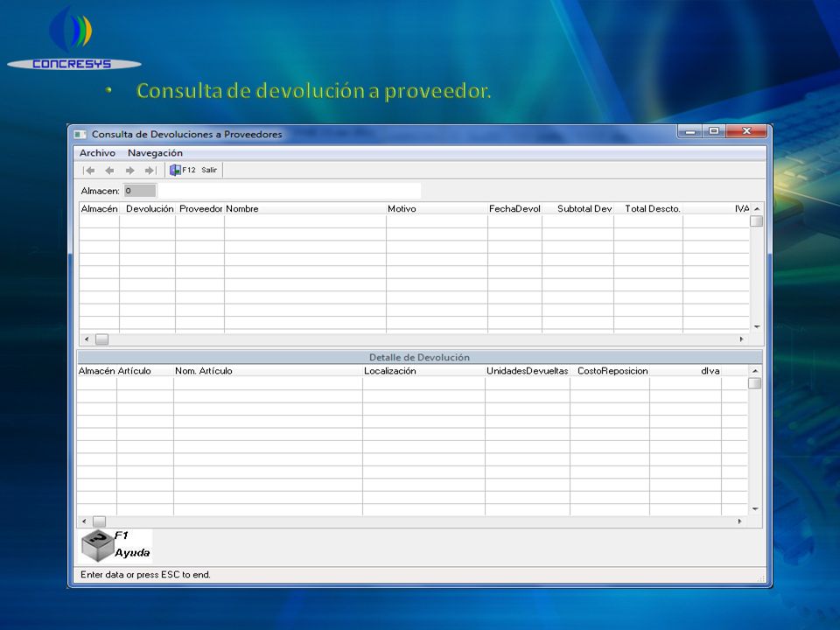Maximize the Consulta de Devoluciones window
840x630 pixels.
tap(714, 131)
